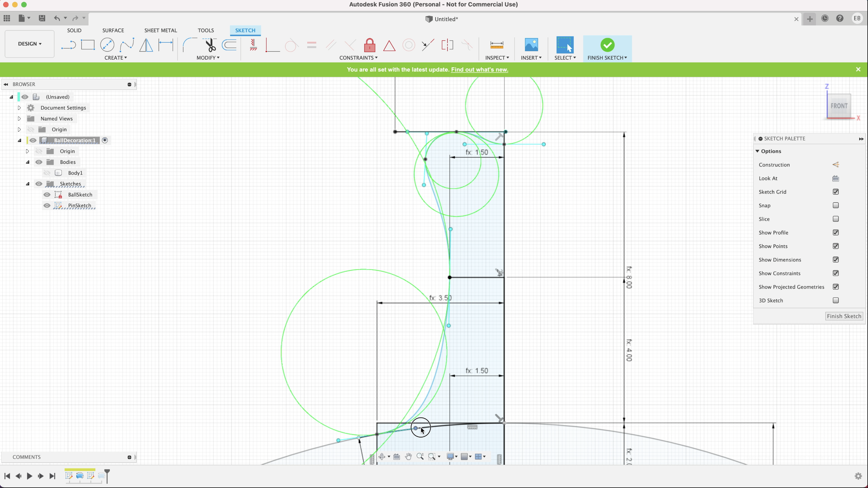
Task: Open the Insert image tool
Action: point(531,45)
